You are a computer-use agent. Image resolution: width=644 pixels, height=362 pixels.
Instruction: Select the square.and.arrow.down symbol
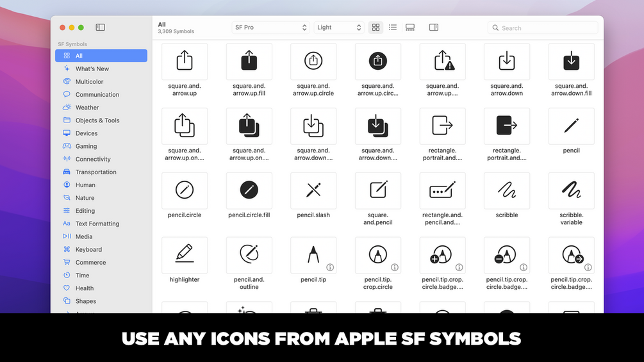point(507,62)
